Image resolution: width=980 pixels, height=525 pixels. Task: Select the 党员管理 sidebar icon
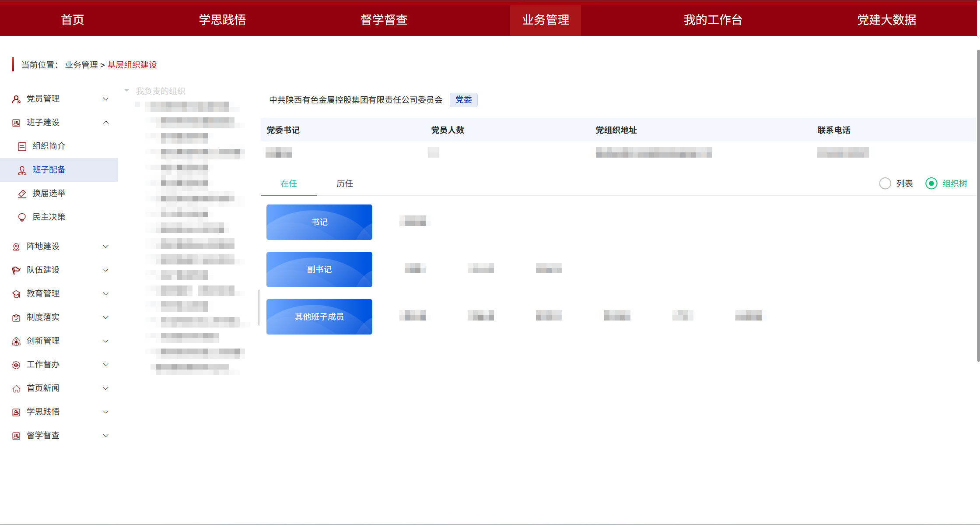tap(16, 99)
